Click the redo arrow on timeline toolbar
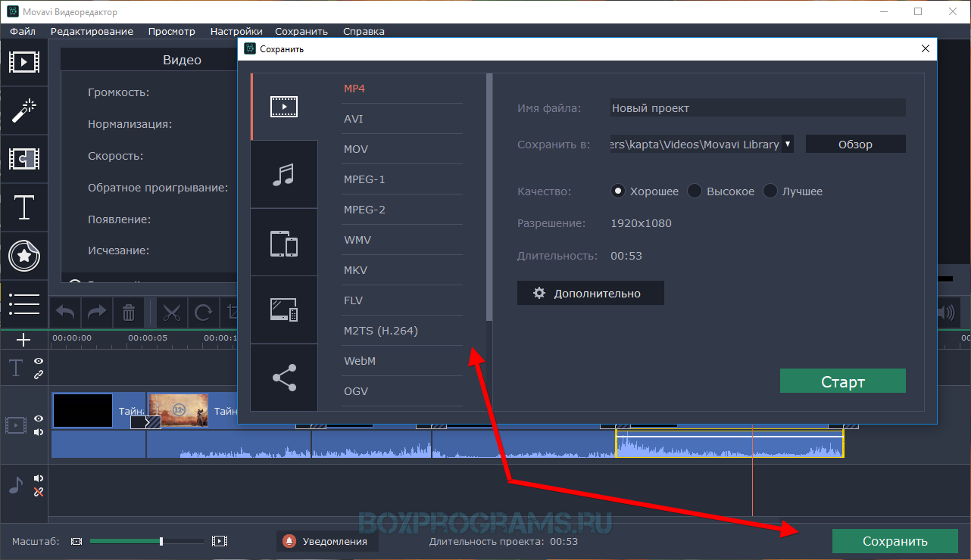The width and height of the screenshot is (971, 560). (97, 312)
